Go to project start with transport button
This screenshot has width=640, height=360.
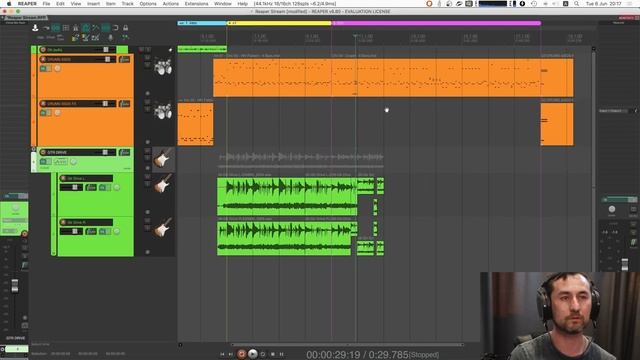point(222,354)
